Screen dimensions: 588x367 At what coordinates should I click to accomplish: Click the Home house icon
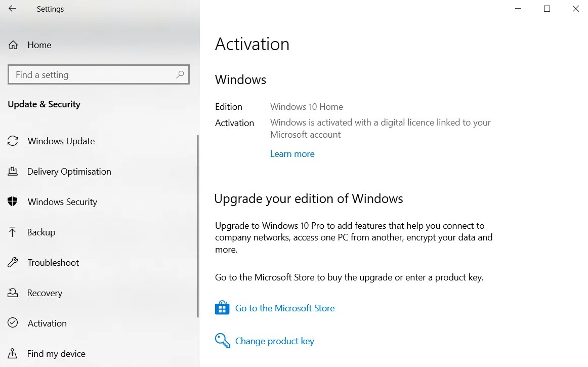(x=13, y=45)
